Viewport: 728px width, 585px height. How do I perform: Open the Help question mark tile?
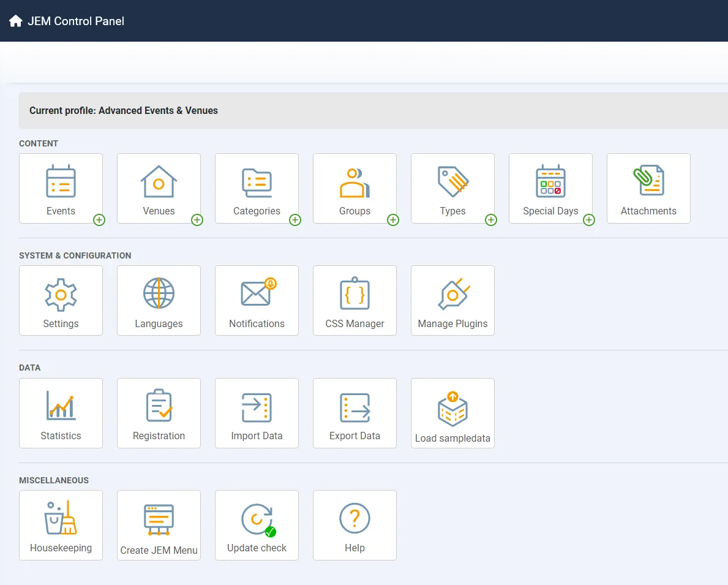355,525
